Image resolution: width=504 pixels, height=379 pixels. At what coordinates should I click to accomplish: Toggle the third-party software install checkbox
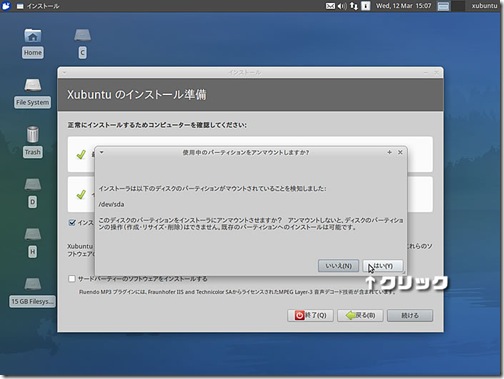click(72, 278)
